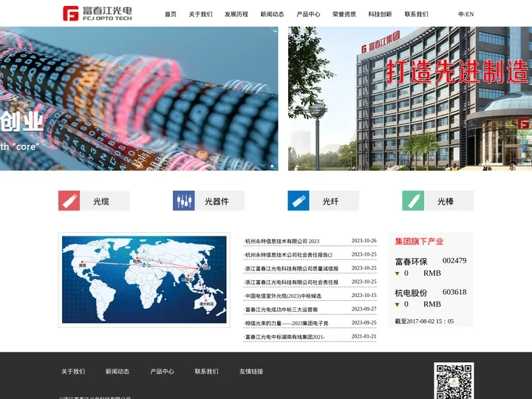532x399 pixels.
Task: Open news 富春江光电成功中标三大运营商
Action: tap(281, 310)
